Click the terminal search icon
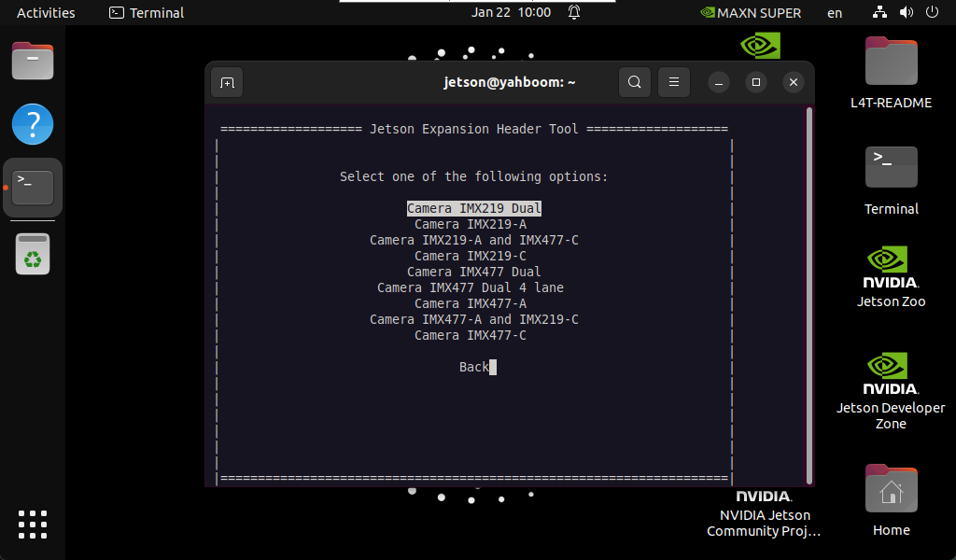The image size is (956, 560). [x=635, y=82]
